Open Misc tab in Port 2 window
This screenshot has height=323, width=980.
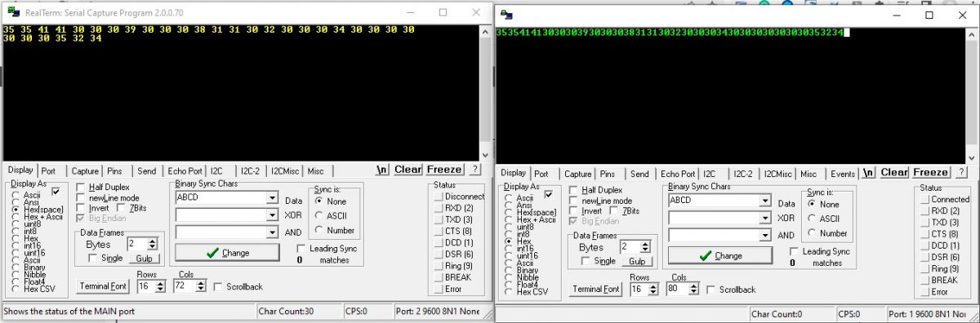coord(315,170)
